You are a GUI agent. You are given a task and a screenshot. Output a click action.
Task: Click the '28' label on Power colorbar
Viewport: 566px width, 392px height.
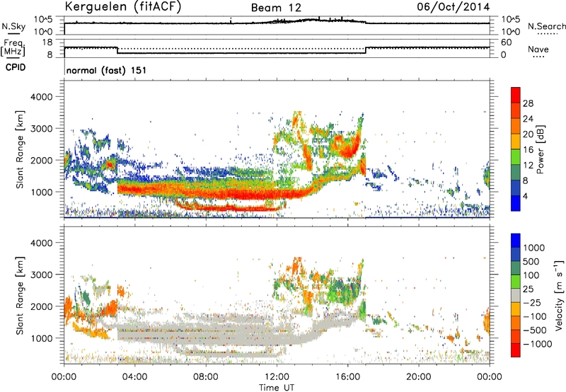(528, 103)
